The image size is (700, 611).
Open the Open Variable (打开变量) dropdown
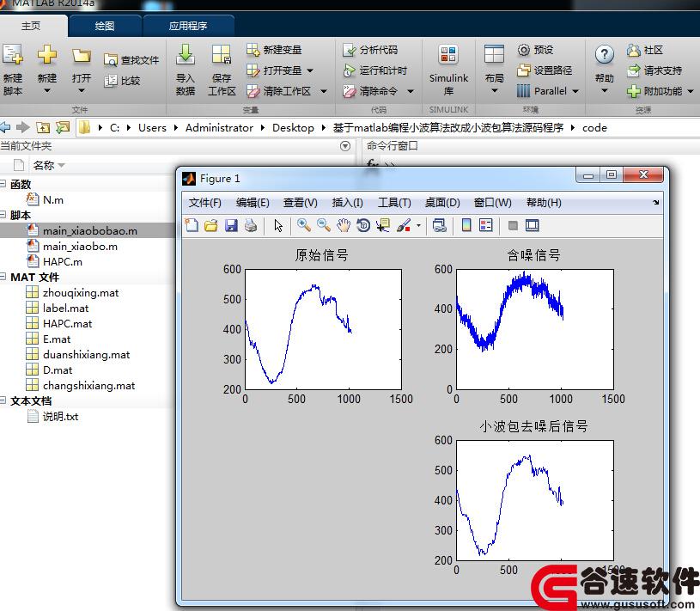coord(310,70)
